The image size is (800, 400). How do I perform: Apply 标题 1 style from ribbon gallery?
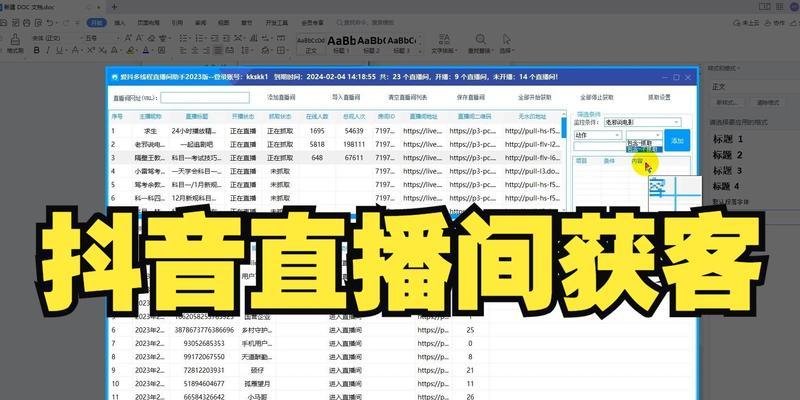[x=341, y=45]
